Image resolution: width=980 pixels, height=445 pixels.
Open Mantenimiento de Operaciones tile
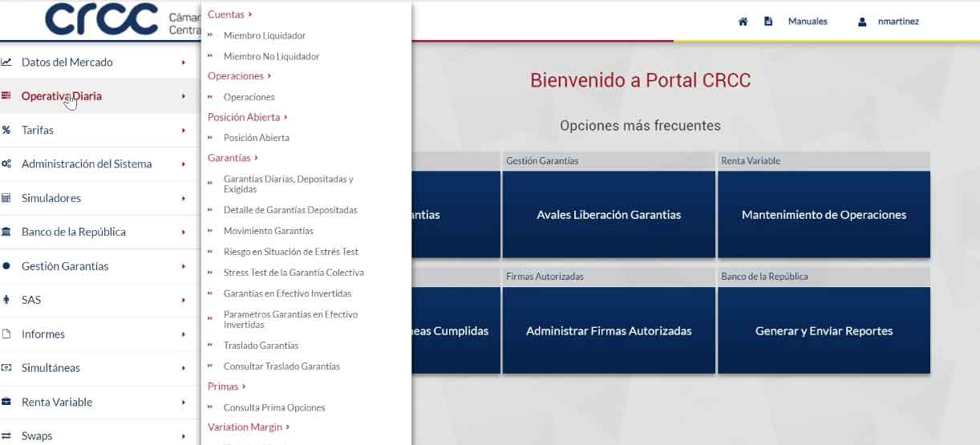(824, 214)
